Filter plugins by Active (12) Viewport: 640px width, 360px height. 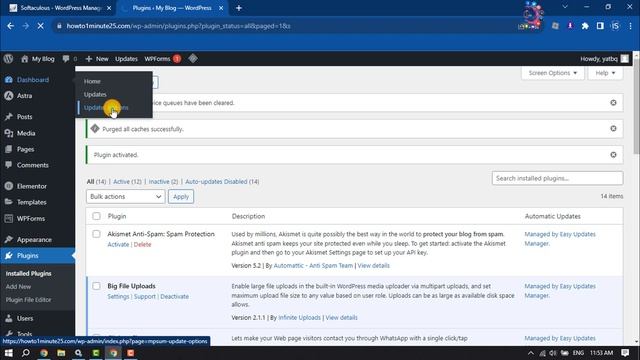pos(127,182)
